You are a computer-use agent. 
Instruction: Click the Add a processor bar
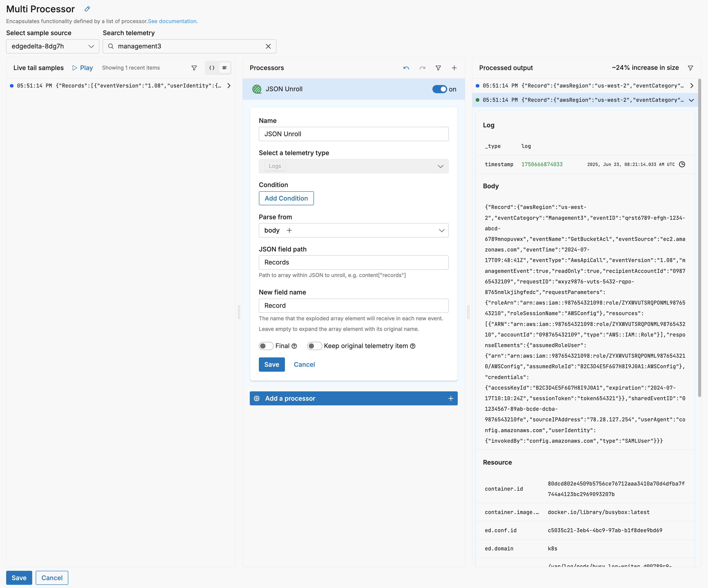click(x=354, y=399)
